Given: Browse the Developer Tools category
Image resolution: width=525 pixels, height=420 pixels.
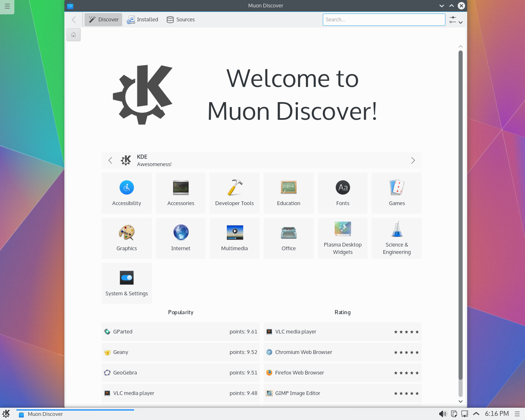Looking at the screenshot, I should (235, 193).
